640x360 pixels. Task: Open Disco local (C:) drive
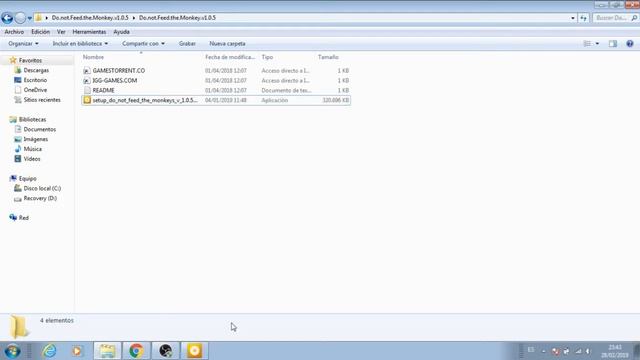(42, 188)
